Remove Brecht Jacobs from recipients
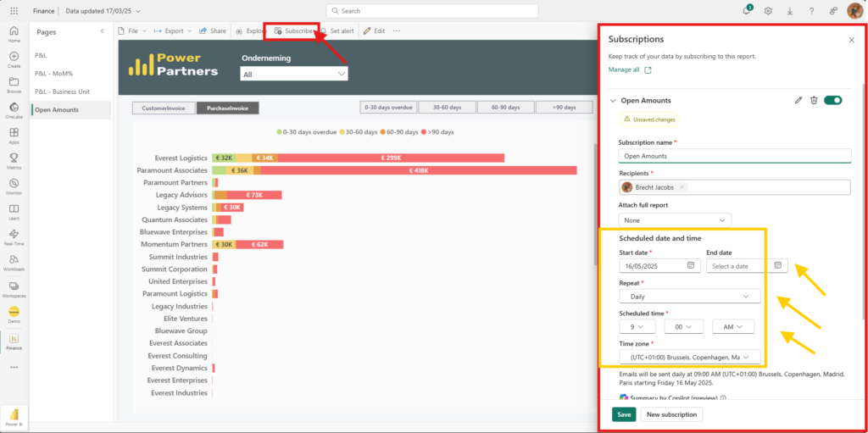 [x=682, y=187]
